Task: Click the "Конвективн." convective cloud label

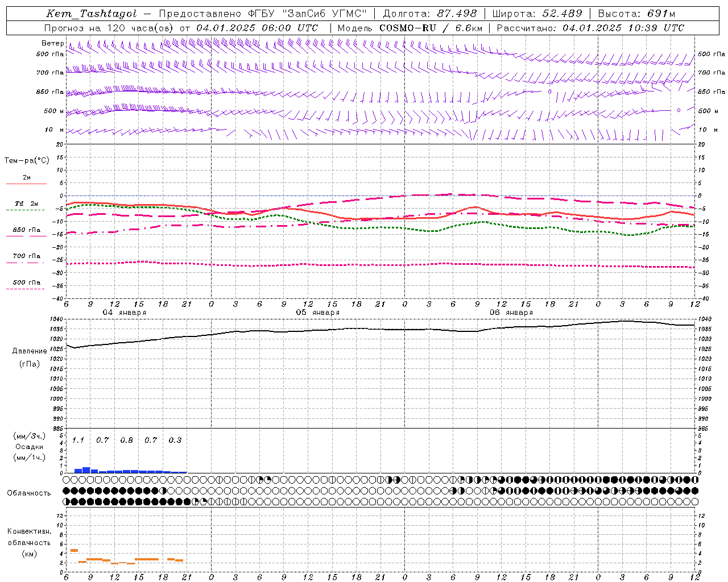Action: pos(29,531)
